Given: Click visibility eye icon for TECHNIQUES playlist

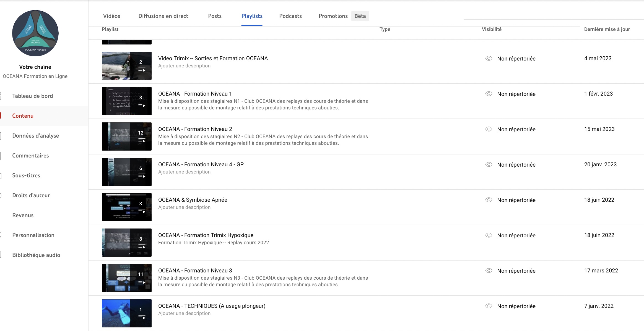Looking at the screenshot, I should click(489, 306).
